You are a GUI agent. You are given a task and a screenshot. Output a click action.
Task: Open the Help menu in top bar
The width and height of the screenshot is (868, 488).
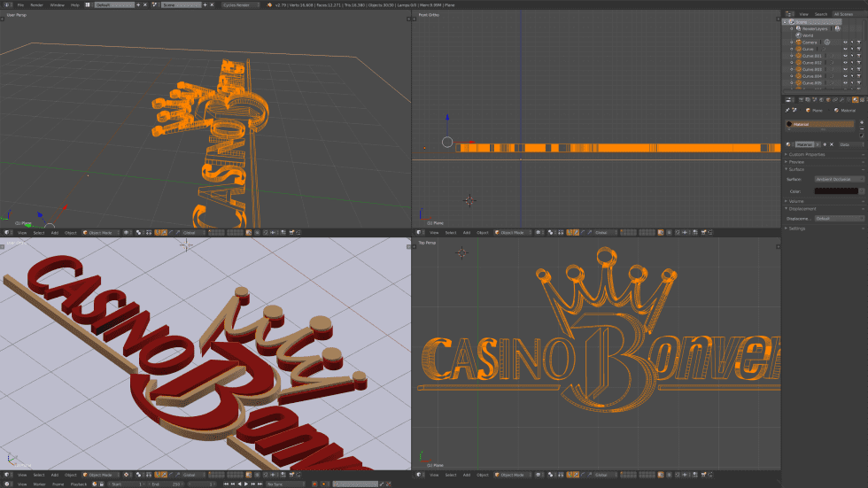[74, 5]
